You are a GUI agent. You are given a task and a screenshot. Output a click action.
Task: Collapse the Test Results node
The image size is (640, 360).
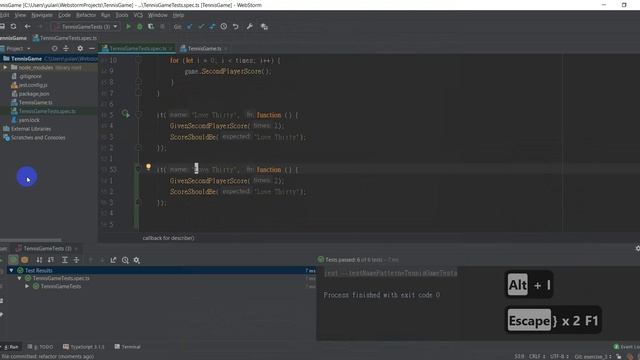point(11,270)
